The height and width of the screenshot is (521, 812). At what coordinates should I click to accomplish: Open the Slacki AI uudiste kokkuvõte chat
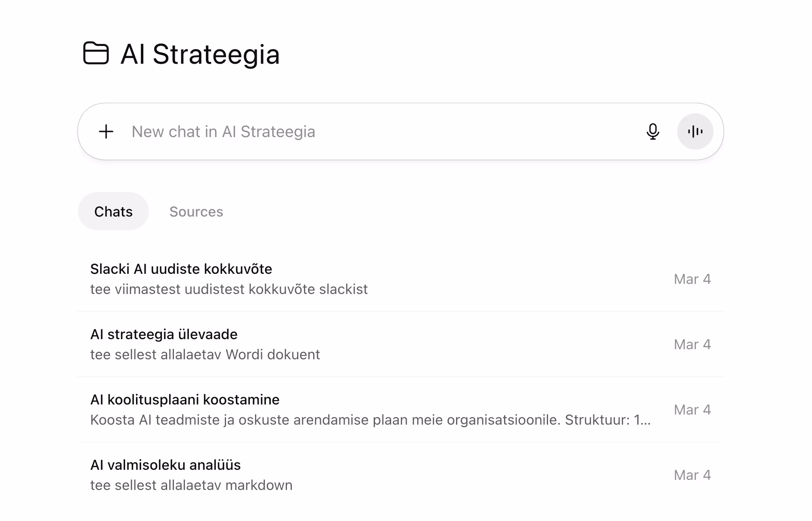pyautogui.click(x=181, y=269)
